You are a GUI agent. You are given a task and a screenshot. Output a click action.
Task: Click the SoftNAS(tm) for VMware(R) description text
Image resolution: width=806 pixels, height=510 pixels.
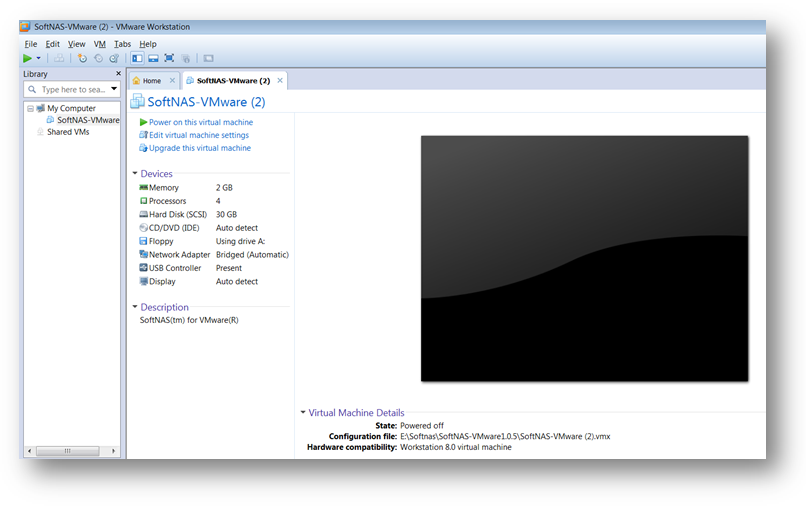point(189,320)
